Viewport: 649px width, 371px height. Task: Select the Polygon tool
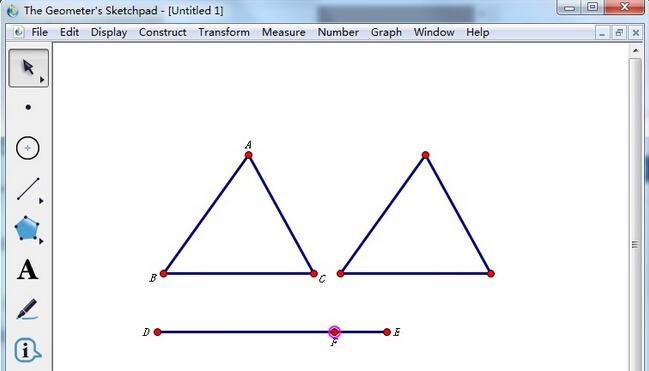coord(27,228)
